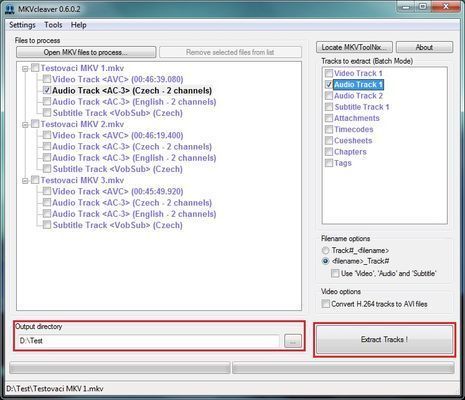Click the first progress bar on the left

120,368
